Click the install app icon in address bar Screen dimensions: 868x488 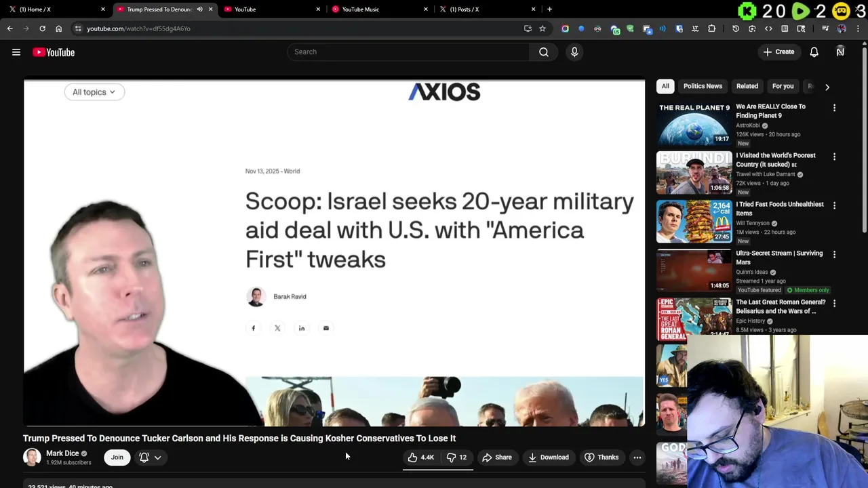pos(528,28)
